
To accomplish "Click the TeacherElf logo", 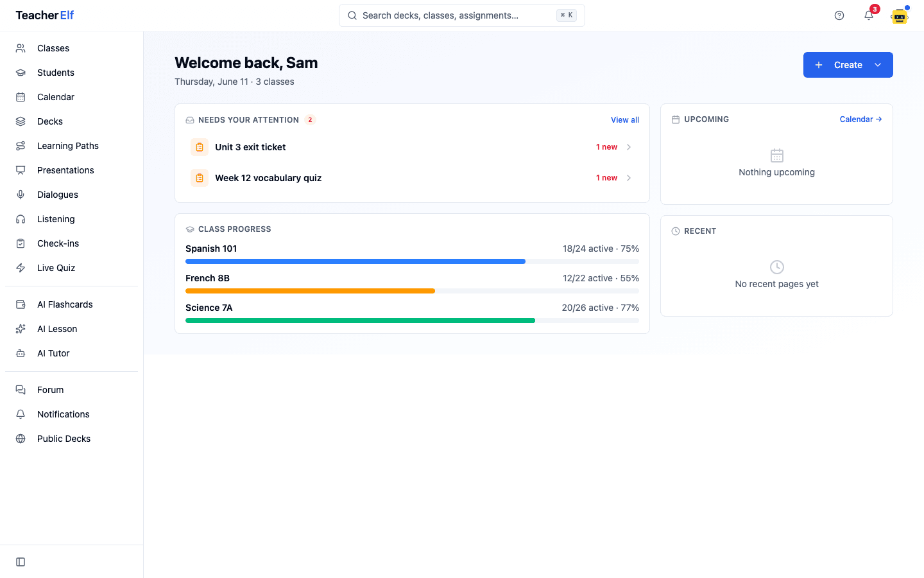I will click(45, 15).
